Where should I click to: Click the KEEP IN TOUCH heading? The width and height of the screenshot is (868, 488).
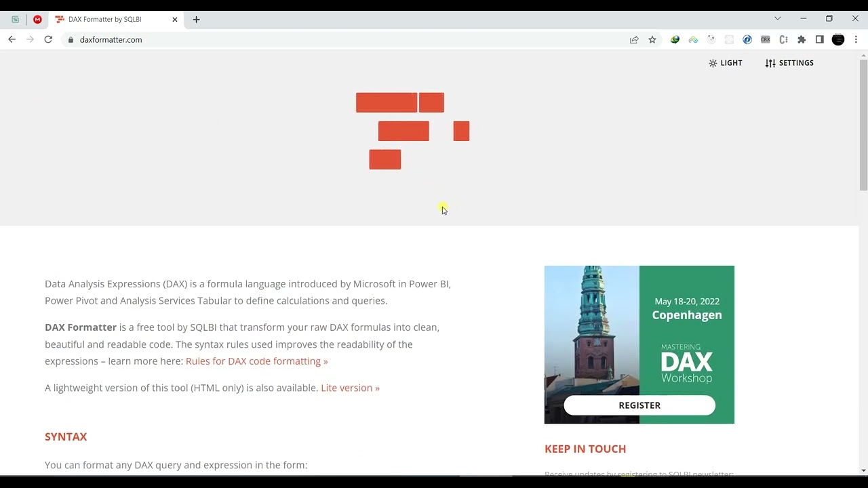point(585,449)
